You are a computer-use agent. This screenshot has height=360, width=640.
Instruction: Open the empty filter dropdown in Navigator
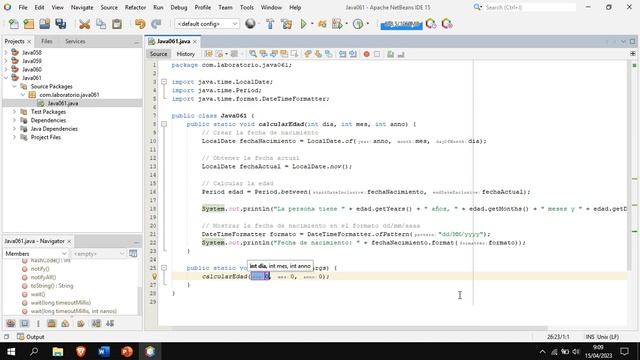click(x=98, y=253)
